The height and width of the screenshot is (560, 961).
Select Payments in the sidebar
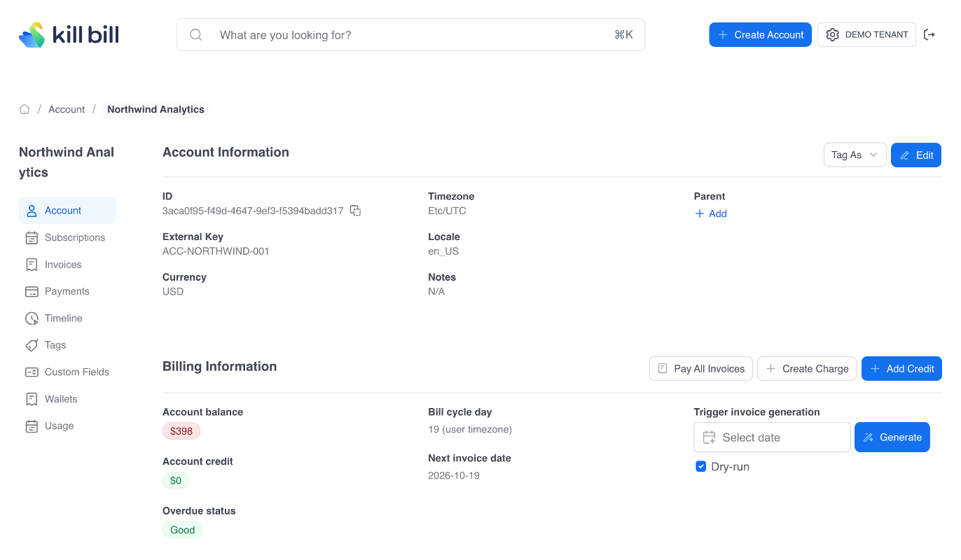(x=67, y=291)
